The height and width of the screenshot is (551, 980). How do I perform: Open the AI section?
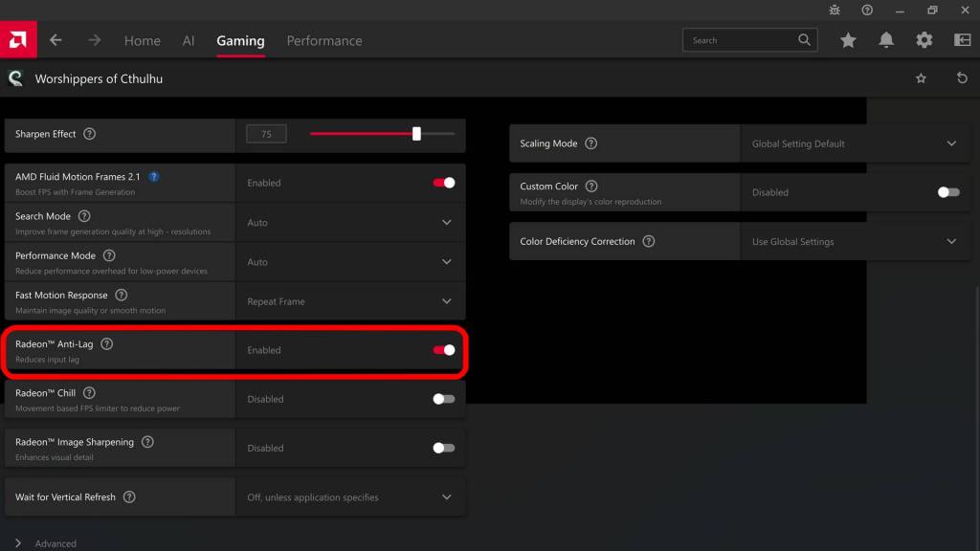point(188,40)
